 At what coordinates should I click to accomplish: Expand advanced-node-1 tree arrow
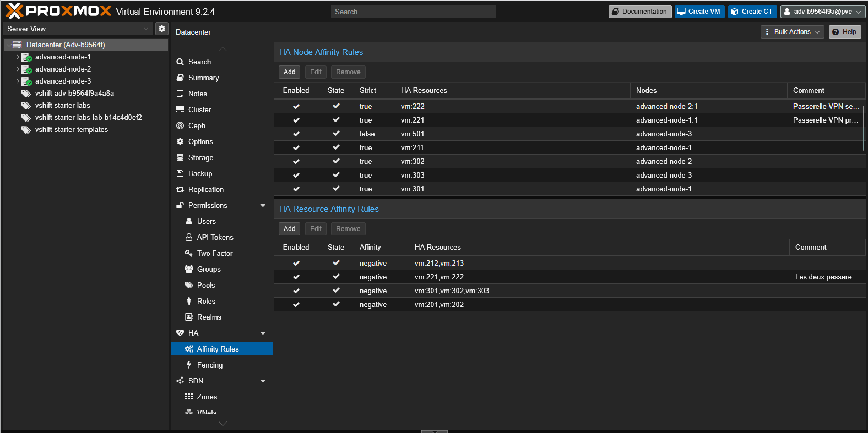[x=18, y=57]
